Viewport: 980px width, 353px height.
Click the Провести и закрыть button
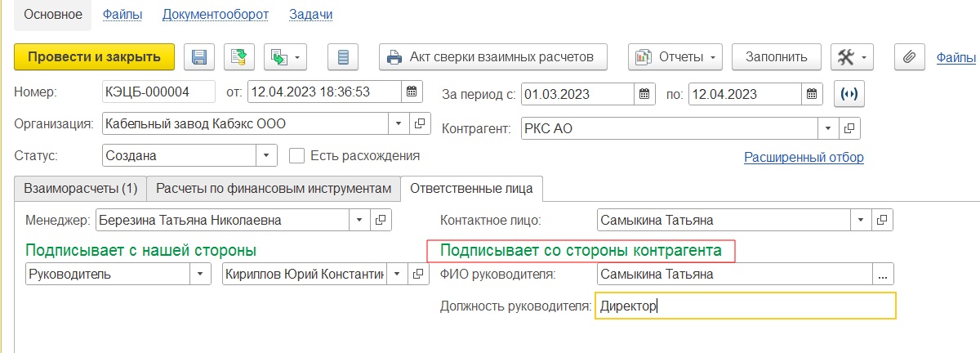(x=95, y=57)
